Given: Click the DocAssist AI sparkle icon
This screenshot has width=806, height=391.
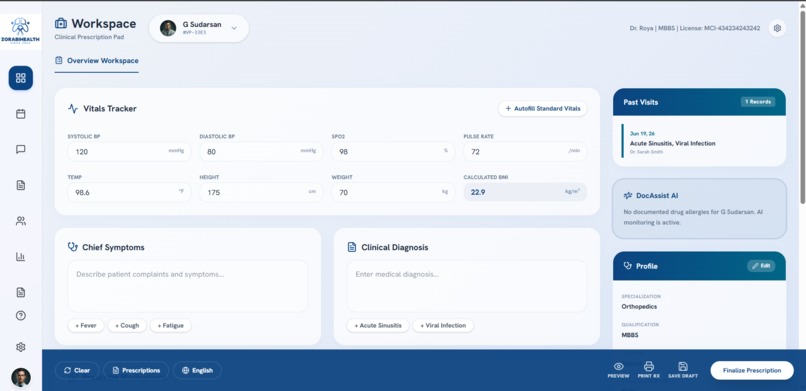Looking at the screenshot, I should pyautogui.click(x=628, y=196).
